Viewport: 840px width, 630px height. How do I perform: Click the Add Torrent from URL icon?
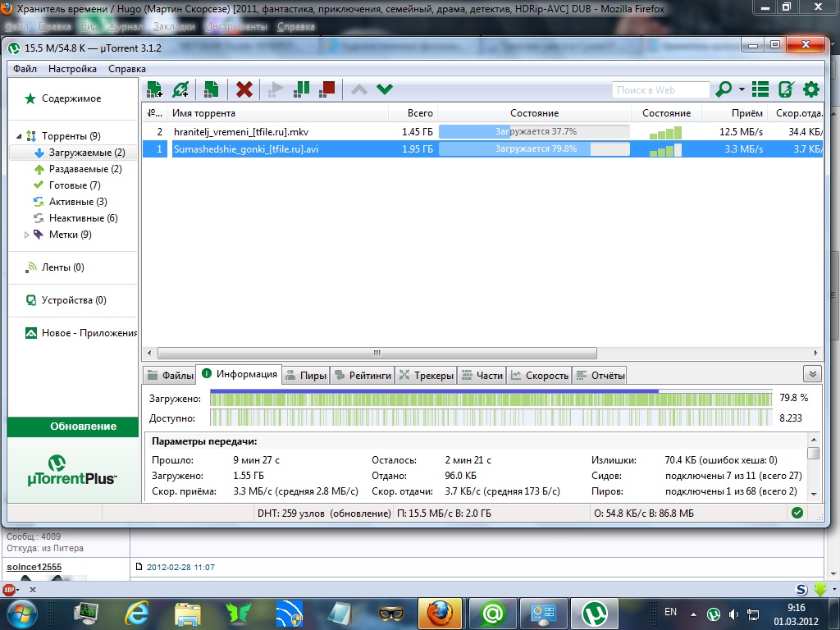pyautogui.click(x=180, y=89)
